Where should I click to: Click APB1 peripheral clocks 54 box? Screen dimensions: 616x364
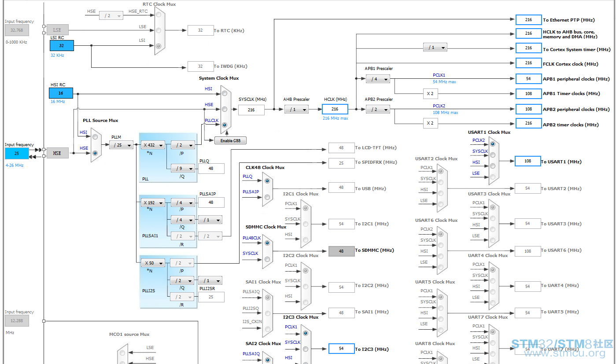(528, 79)
